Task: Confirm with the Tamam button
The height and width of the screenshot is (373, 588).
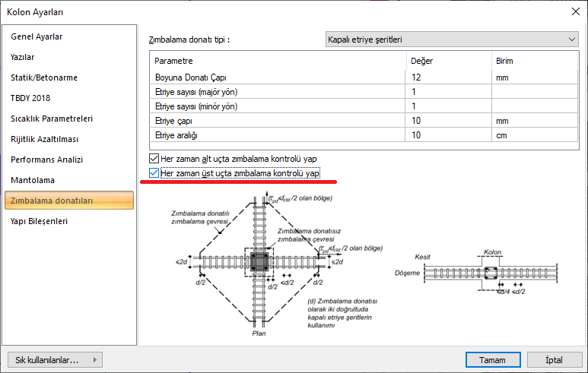Action: [x=493, y=360]
